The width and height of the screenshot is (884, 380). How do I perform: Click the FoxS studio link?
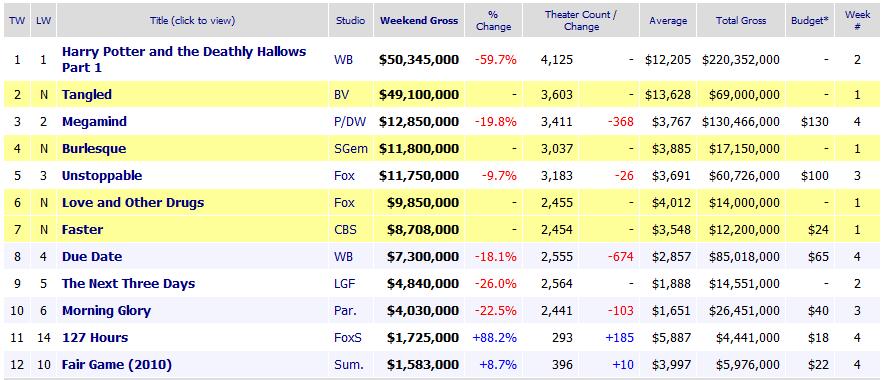coord(347,338)
